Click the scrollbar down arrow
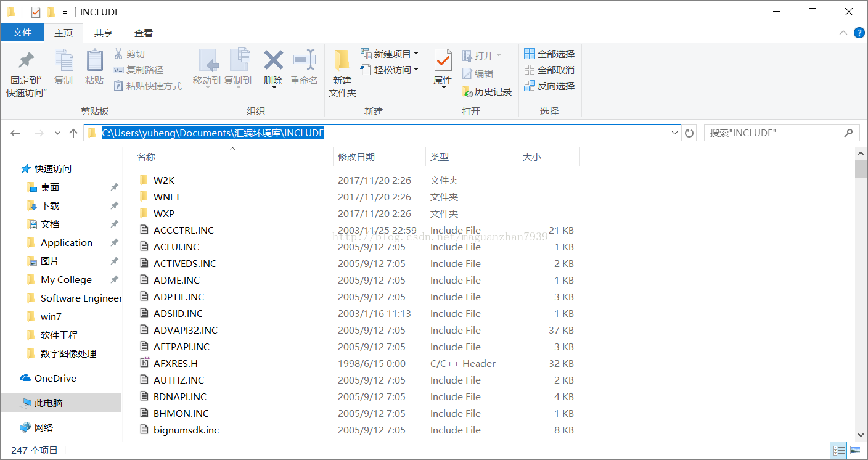This screenshot has height=460, width=868. (x=861, y=435)
